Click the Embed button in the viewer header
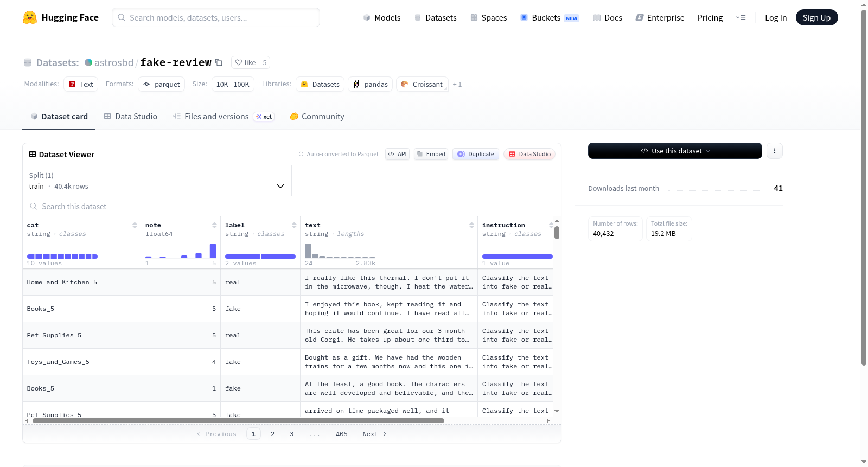868x467 pixels. point(431,154)
